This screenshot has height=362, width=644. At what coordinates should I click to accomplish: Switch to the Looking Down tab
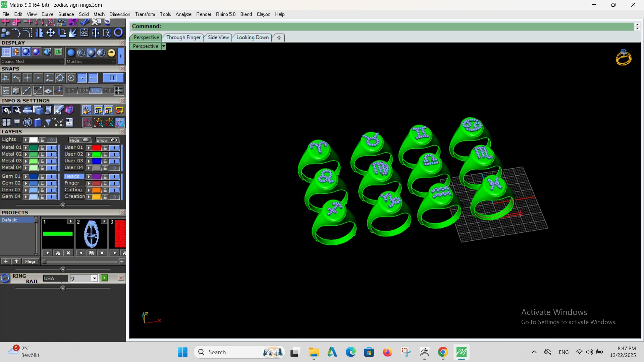[253, 38]
